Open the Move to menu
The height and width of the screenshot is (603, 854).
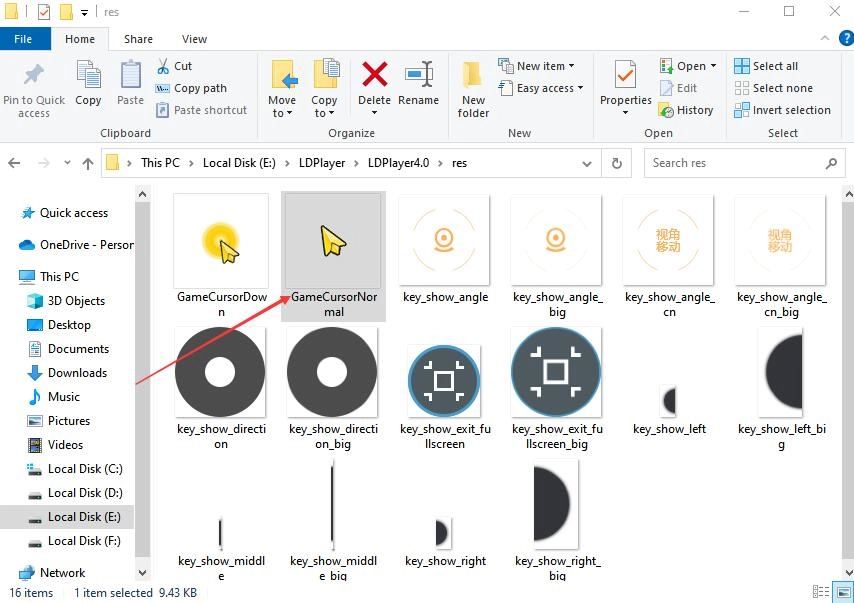coord(282,89)
